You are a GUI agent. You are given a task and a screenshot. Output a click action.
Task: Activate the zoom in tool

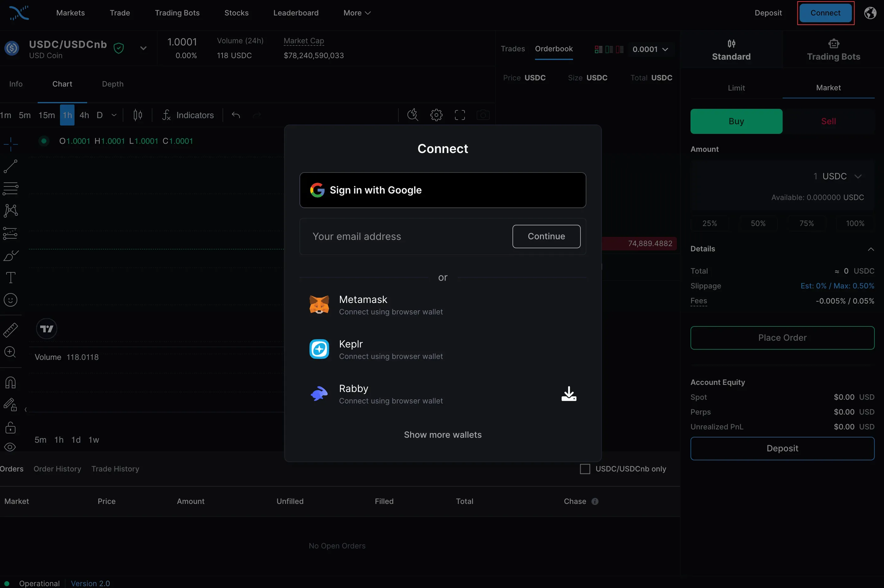pyautogui.click(x=11, y=352)
